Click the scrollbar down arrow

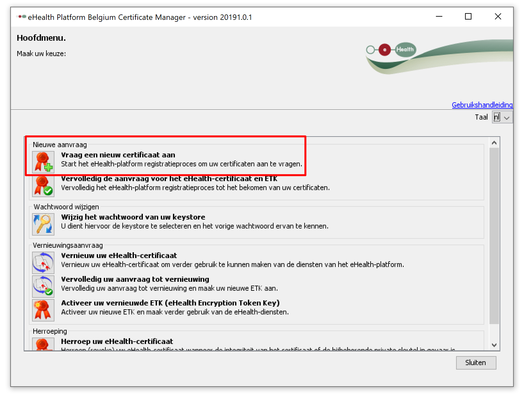click(494, 345)
